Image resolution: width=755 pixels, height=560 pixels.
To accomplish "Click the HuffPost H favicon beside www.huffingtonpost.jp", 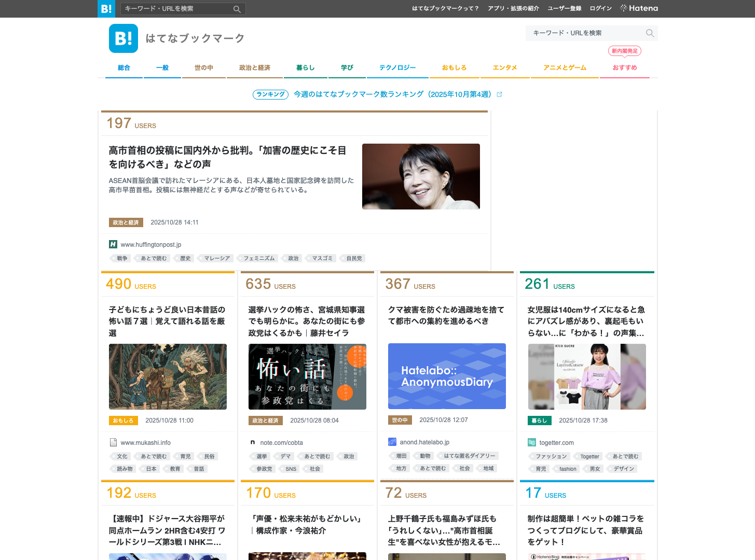I will point(112,244).
